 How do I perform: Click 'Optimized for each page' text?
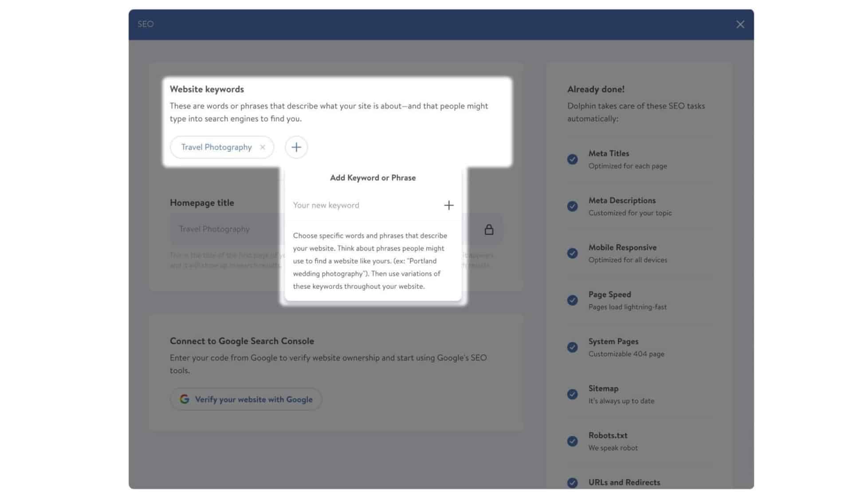tap(628, 166)
